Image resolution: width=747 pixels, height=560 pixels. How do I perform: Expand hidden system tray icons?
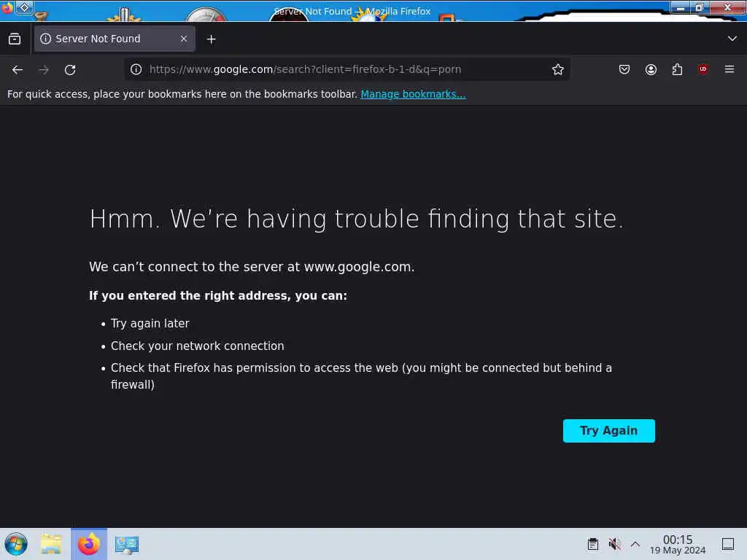coord(635,544)
